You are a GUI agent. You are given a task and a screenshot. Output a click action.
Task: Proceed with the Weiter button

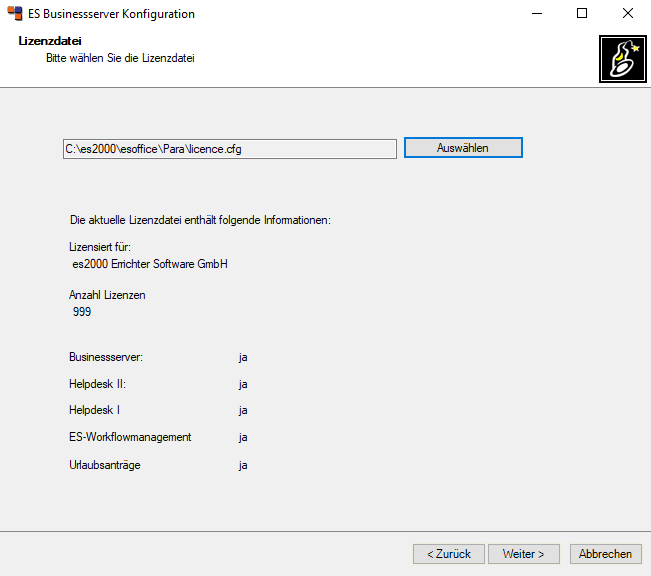pyautogui.click(x=524, y=554)
